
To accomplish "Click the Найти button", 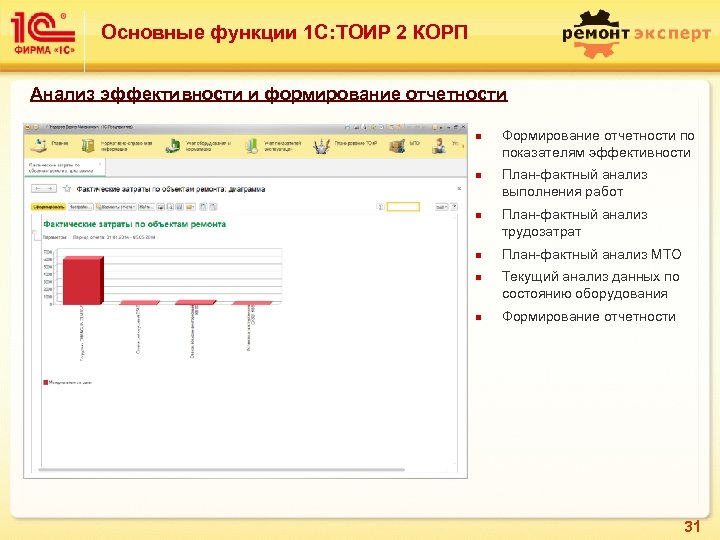I will [146, 207].
